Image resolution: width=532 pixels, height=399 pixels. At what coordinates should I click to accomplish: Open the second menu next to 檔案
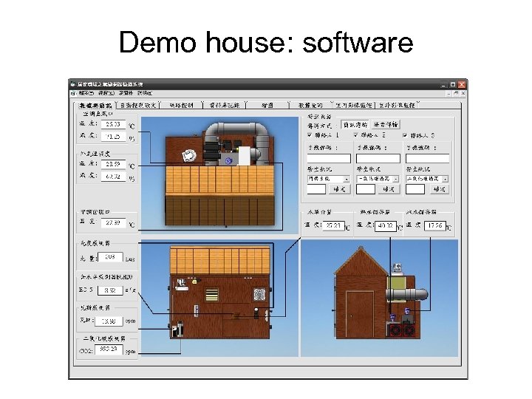[x=106, y=93]
